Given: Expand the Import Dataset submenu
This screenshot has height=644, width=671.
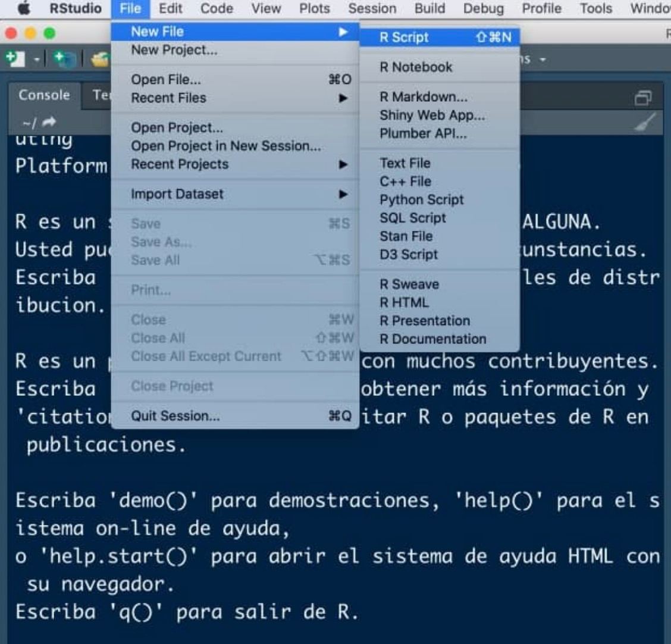Looking at the screenshot, I should [343, 194].
